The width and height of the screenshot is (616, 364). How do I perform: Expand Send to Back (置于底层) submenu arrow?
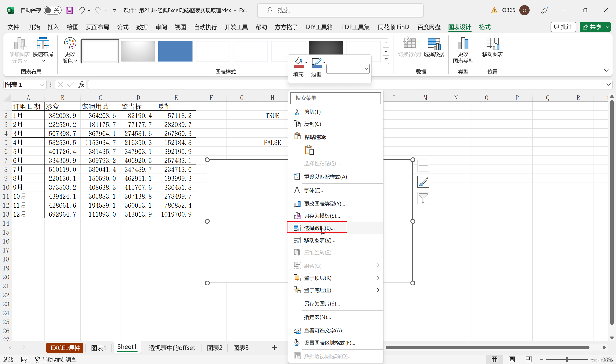coord(378,290)
